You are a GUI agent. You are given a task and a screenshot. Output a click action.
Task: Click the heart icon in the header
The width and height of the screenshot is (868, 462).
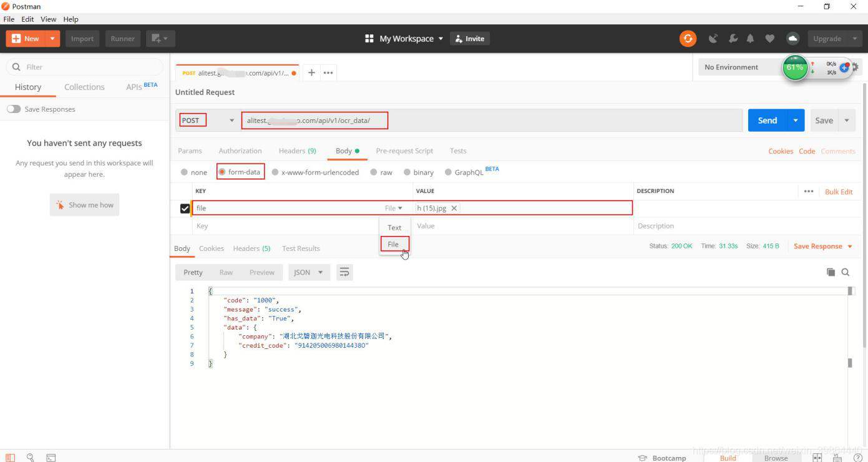[x=769, y=38]
